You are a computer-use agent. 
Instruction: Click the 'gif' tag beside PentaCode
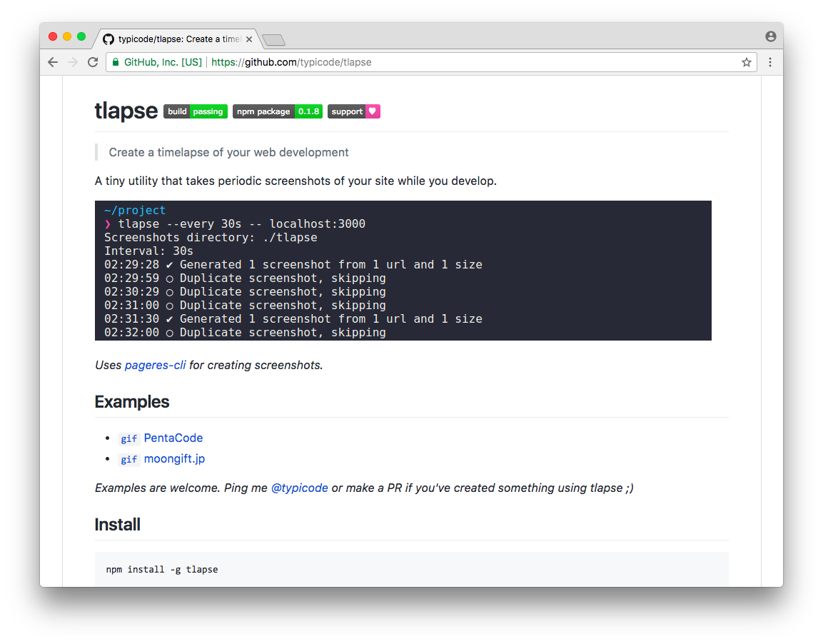[x=128, y=439]
